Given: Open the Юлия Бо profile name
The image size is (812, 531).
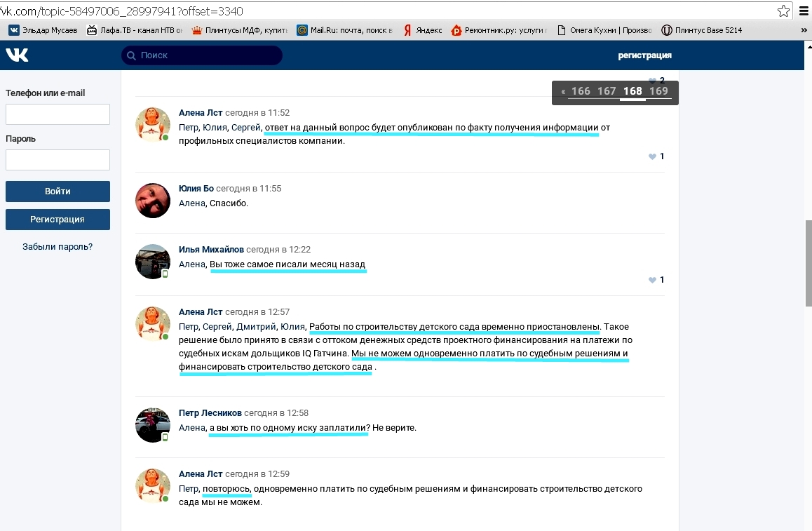Looking at the screenshot, I should (x=196, y=188).
